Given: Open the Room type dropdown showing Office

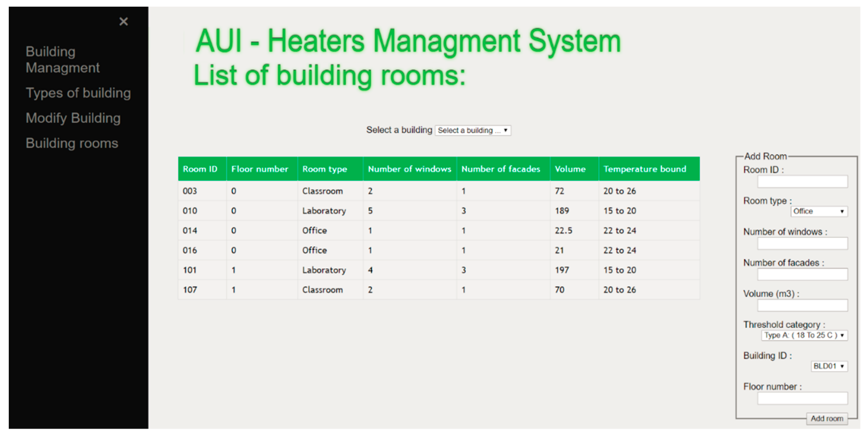Looking at the screenshot, I should 819,212.
